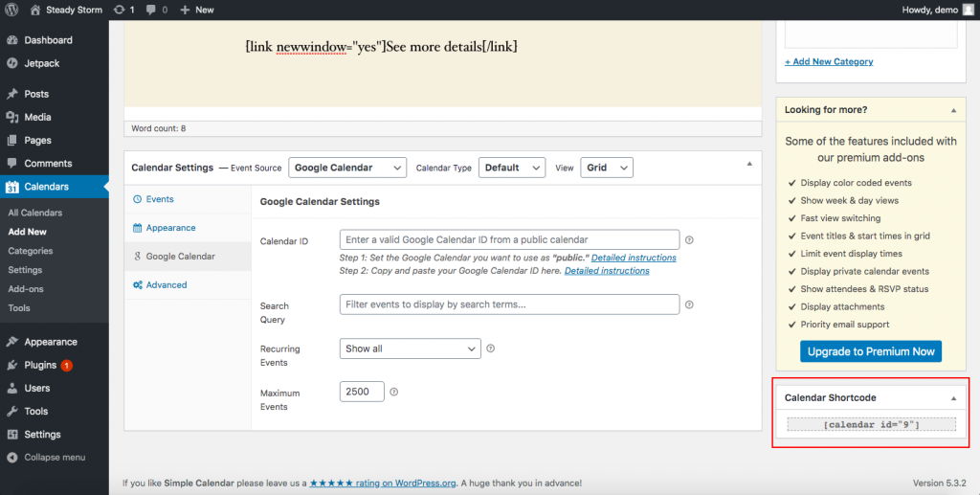Click the Settings icon in the main sidebar
Screen dimensions: 980x495
11,435
